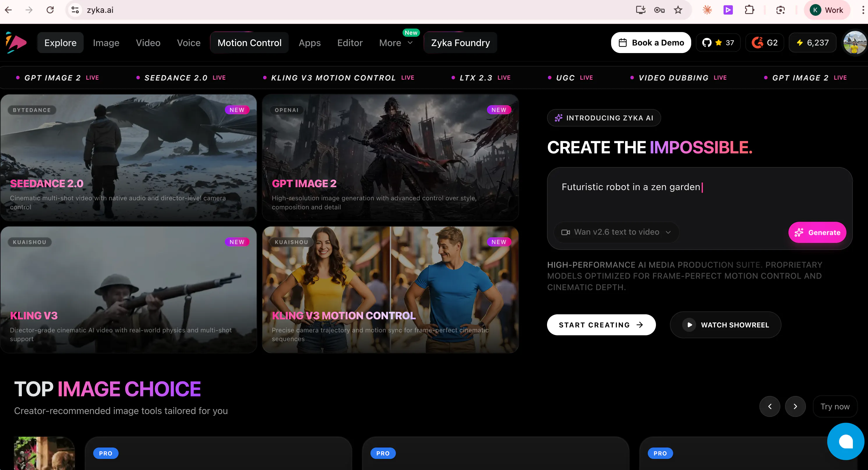Screen dimensions: 868x470
Task: Open Zyka Foundry nav item
Action: coord(460,43)
